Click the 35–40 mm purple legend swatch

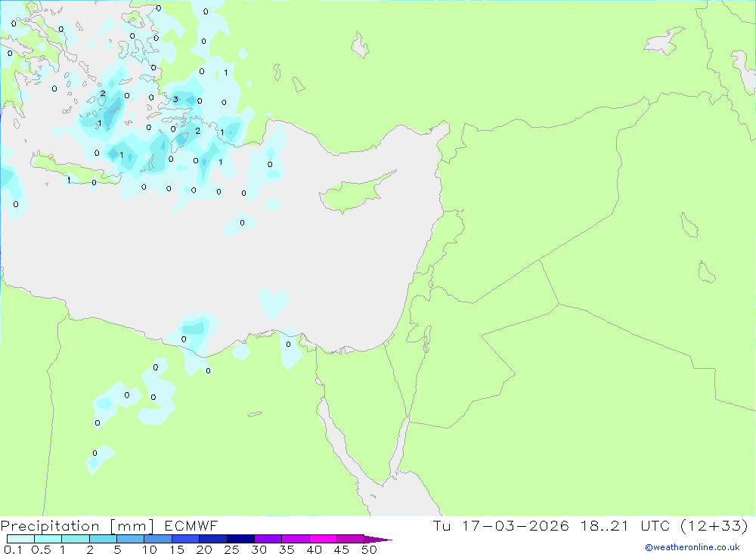pos(296,539)
